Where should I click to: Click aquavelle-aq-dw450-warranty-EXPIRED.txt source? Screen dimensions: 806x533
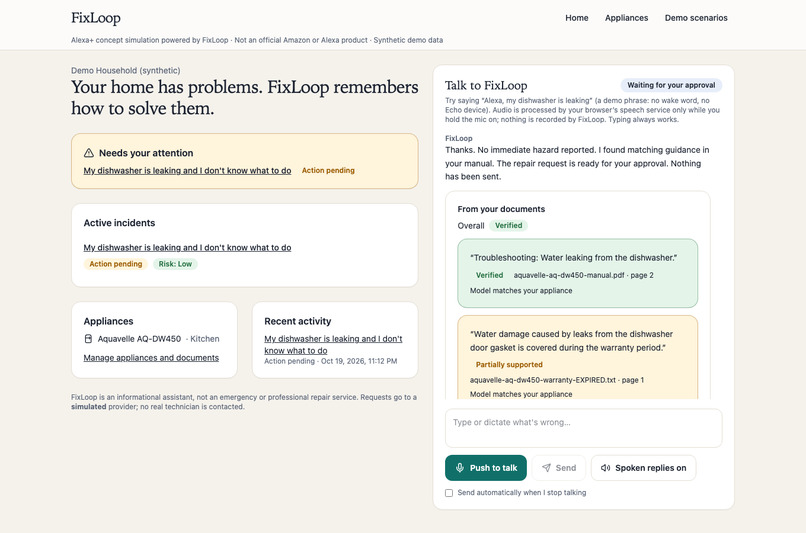click(x=557, y=380)
